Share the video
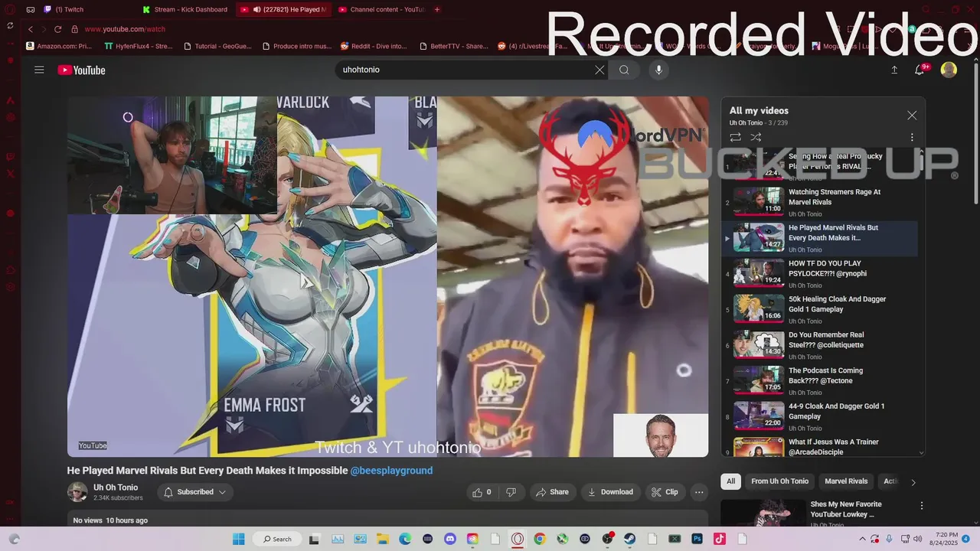This screenshot has width=980, height=551. pyautogui.click(x=552, y=492)
